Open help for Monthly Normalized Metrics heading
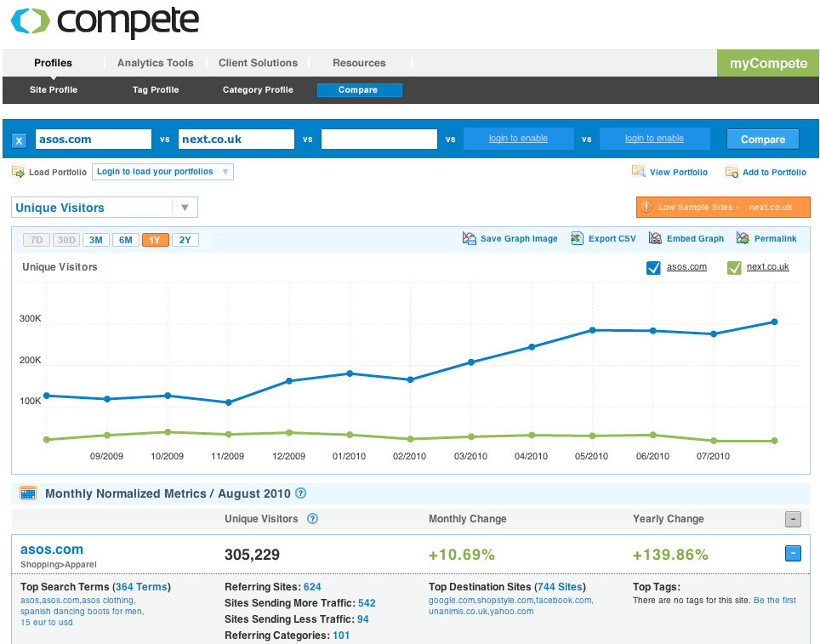 click(x=301, y=493)
